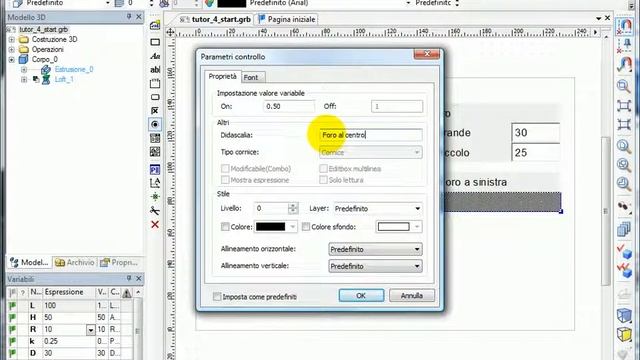This screenshot has width=640, height=360.
Task: Toggle the magnet snap icon at top right
Action: pos(624,26)
